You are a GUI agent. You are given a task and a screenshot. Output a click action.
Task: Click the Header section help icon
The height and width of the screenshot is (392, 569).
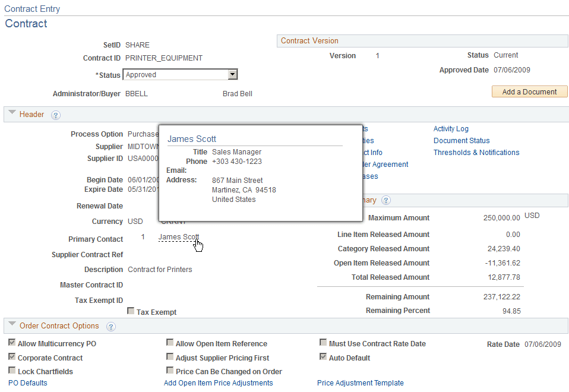click(x=55, y=115)
